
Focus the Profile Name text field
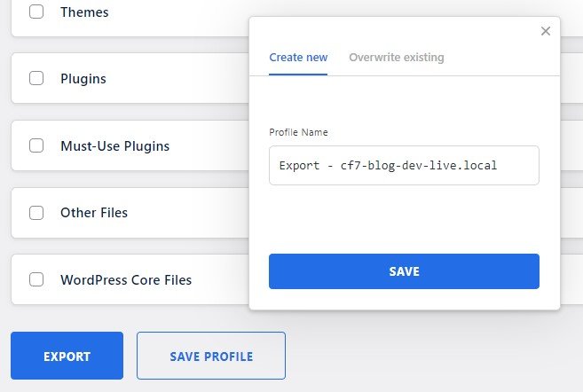[404, 166]
